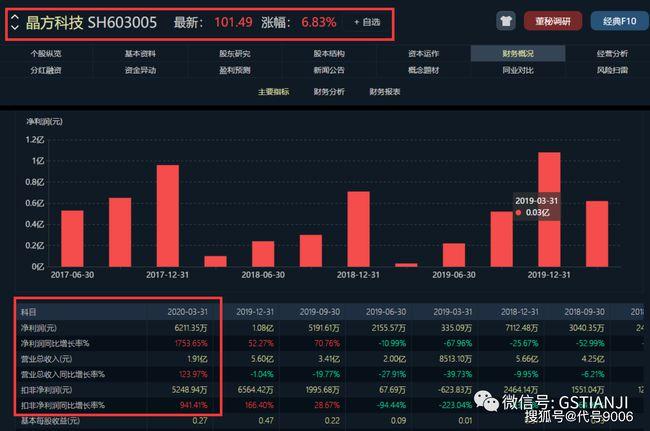Click the 净利润同比增长率% row label
Screen dimensions: 650x431
55,343
